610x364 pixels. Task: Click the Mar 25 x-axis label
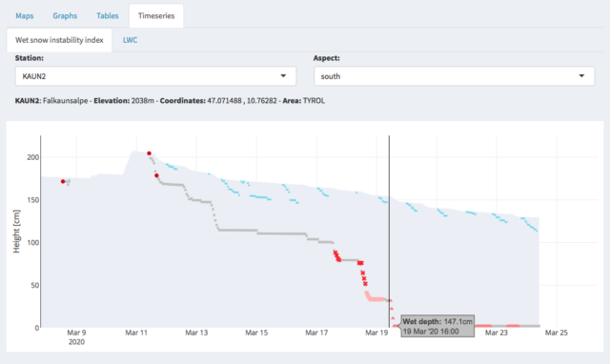pos(556,333)
